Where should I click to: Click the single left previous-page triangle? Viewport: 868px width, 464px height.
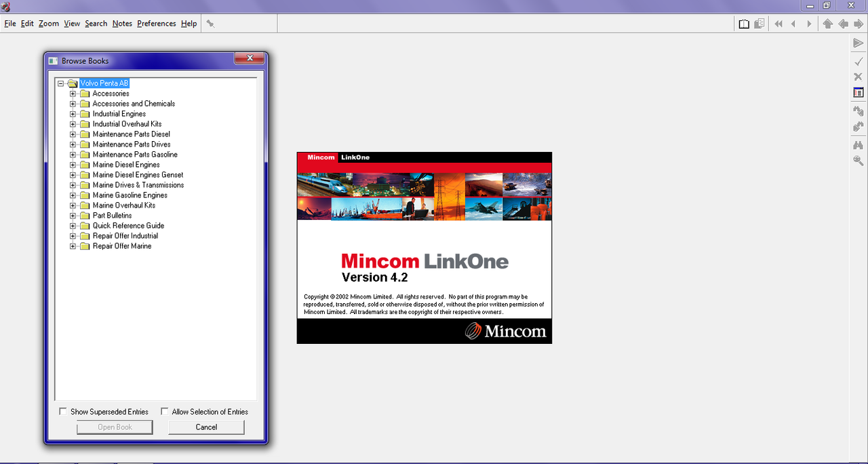(x=793, y=24)
